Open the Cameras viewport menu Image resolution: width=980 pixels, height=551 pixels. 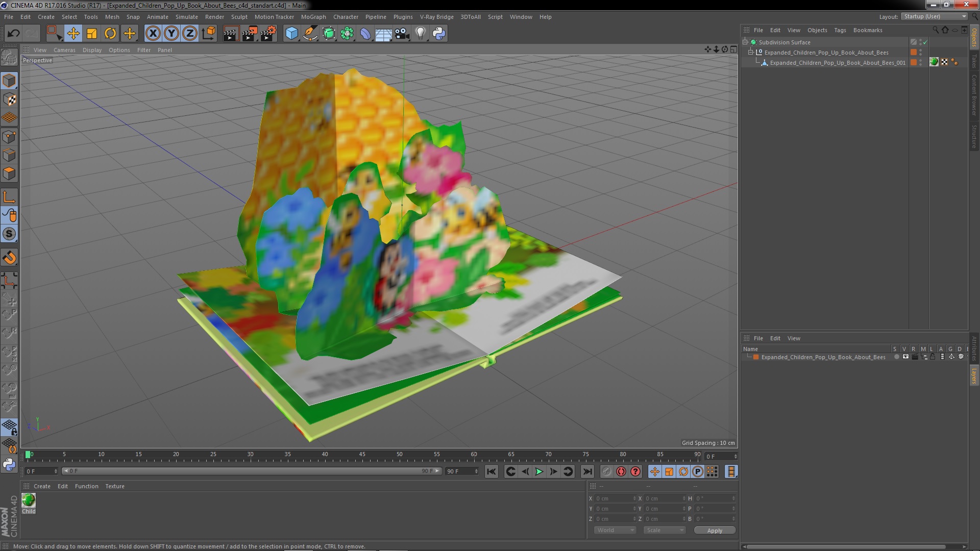click(x=64, y=50)
